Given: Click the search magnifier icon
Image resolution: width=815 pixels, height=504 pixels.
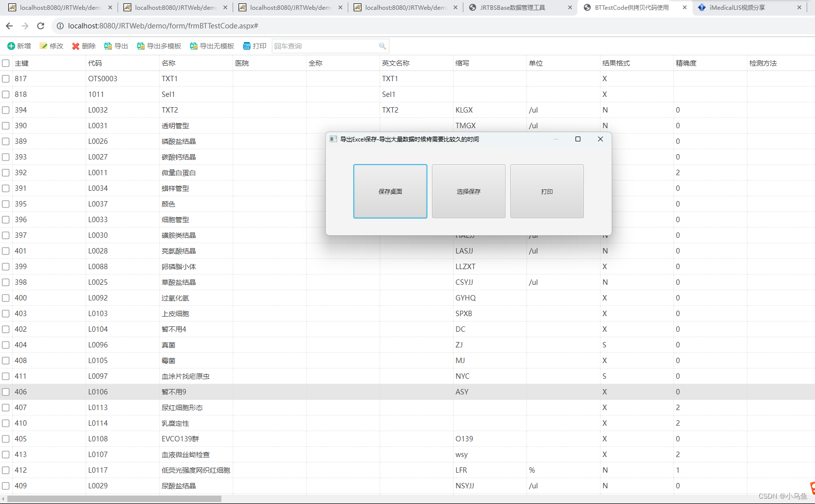Looking at the screenshot, I should (x=383, y=46).
